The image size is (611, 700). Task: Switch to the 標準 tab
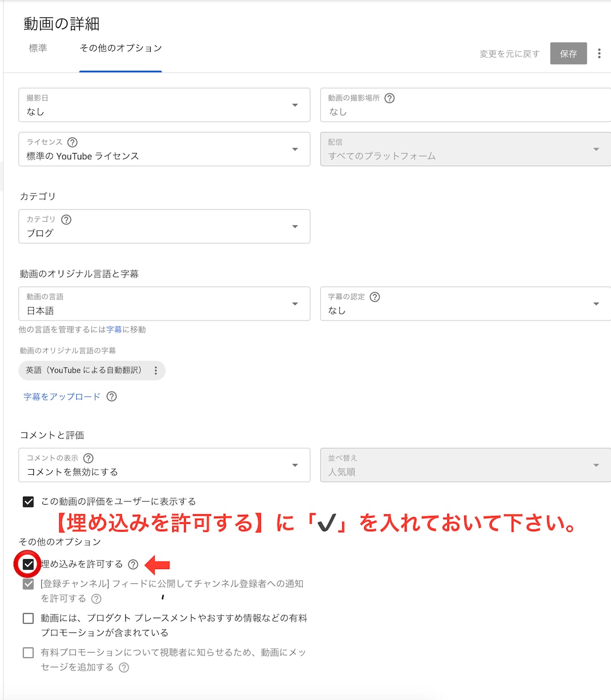pyautogui.click(x=38, y=49)
